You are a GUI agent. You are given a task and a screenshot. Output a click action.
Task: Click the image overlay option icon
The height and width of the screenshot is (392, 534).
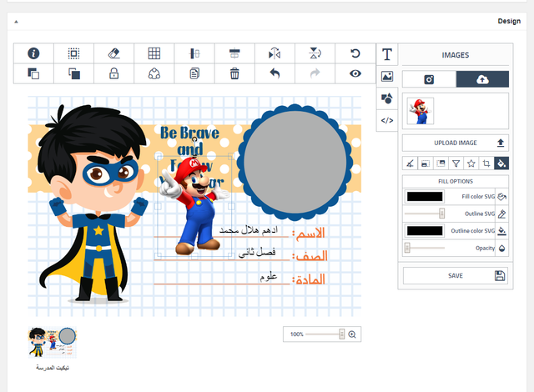pos(441,163)
